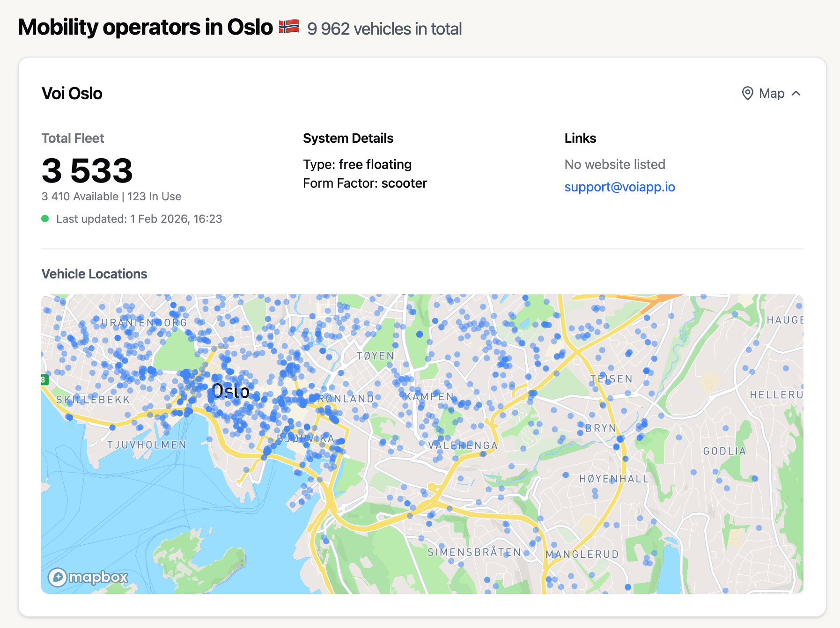Screen dimensions: 840x628
Task: Click the KAMPEN label on the map
Action: tap(430, 397)
